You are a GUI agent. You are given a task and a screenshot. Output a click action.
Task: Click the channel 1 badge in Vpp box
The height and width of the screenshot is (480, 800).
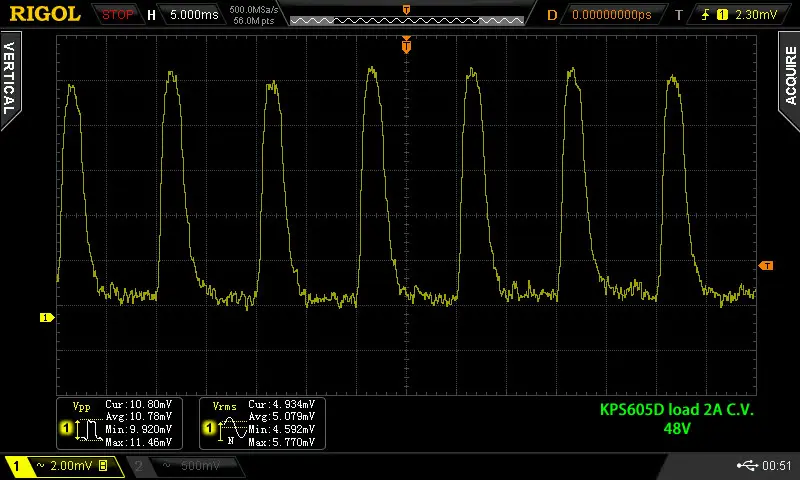pyautogui.click(x=66, y=428)
